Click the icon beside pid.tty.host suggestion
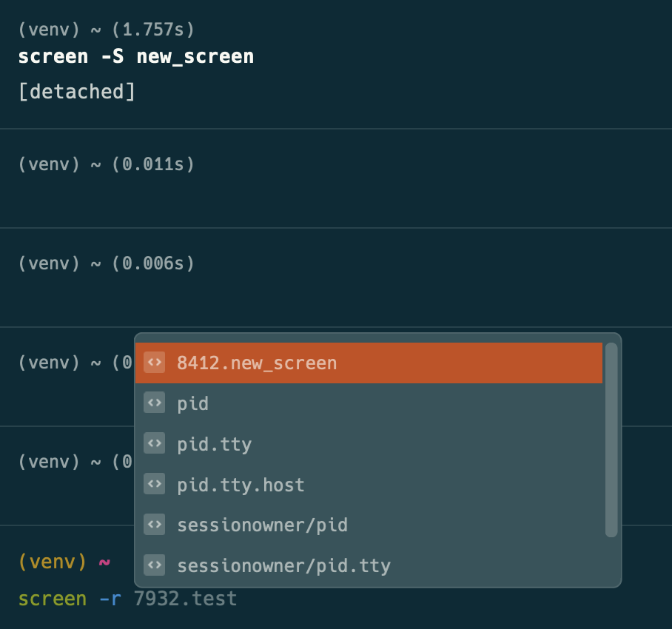 pyautogui.click(x=155, y=484)
